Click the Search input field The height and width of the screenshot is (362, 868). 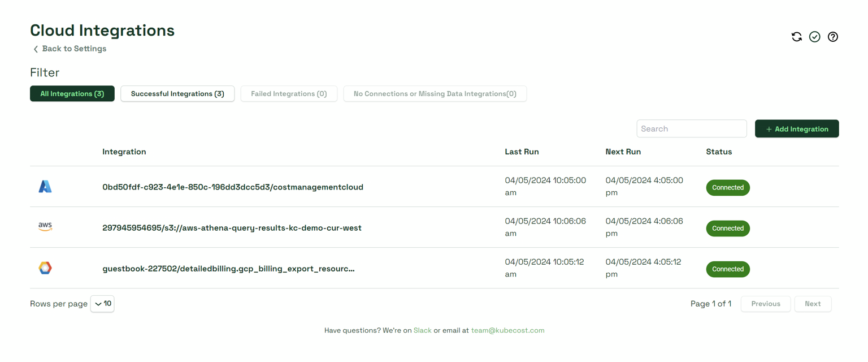691,129
